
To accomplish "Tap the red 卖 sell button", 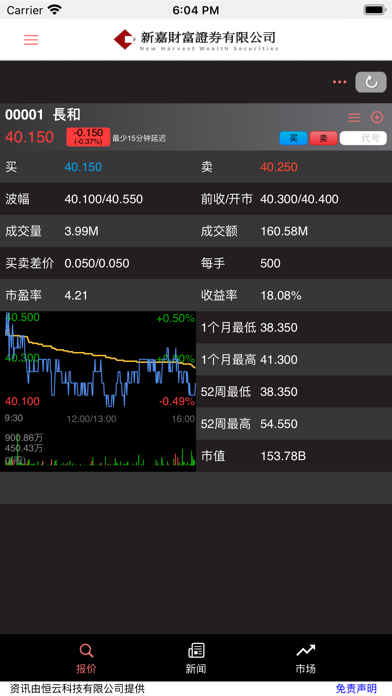I will (323, 138).
